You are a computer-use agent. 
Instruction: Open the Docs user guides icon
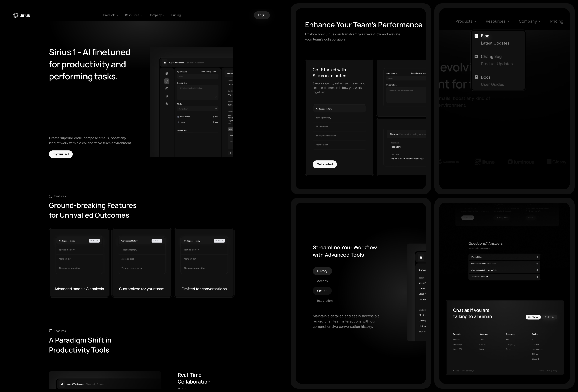tap(476, 77)
